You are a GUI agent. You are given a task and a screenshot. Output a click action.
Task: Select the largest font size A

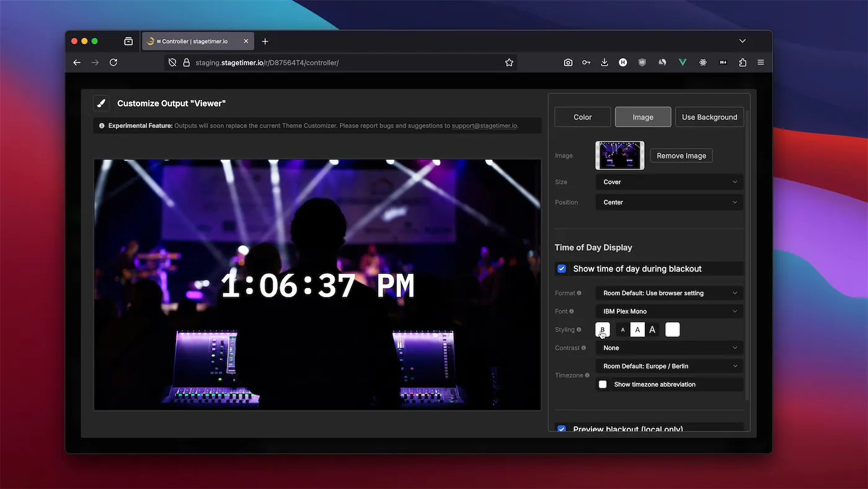tap(652, 330)
